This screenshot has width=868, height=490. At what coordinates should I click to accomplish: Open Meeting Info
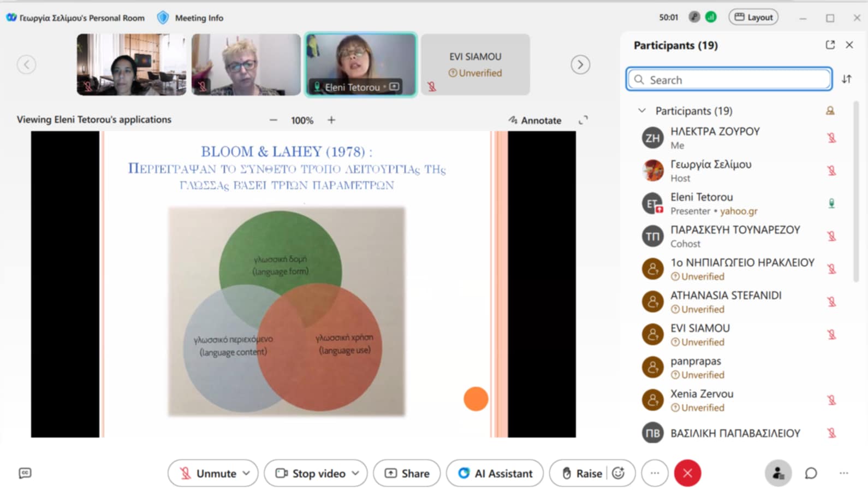(191, 18)
